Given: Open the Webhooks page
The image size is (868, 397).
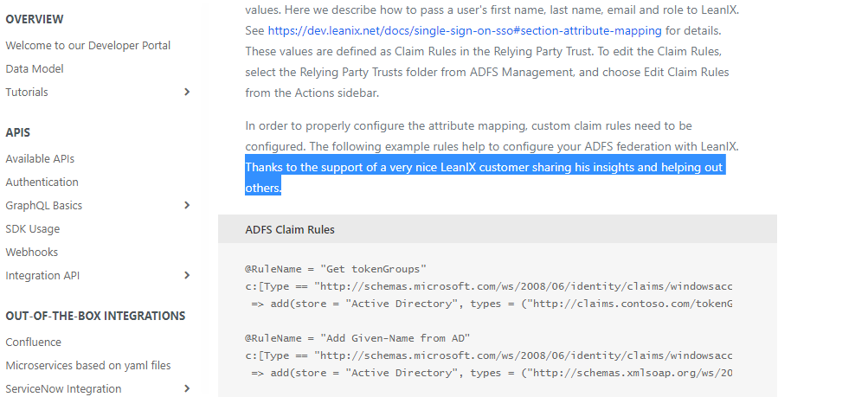Looking at the screenshot, I should (31, 252).
